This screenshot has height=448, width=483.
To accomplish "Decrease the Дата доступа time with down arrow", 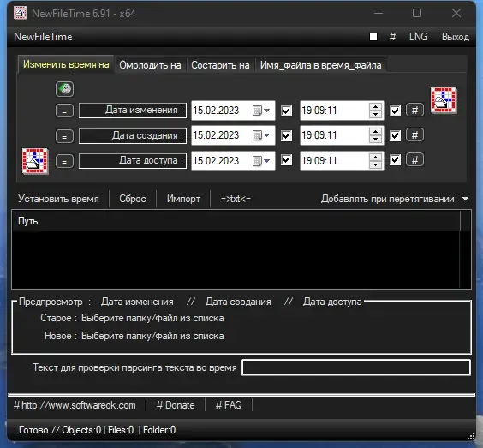I will tap(375, 164).
